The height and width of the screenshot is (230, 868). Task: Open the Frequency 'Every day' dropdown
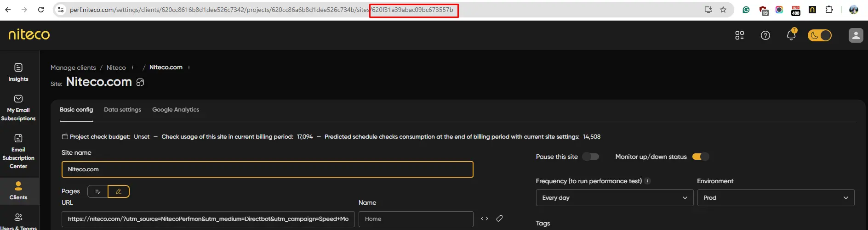pyautogui.click(x=615, y=198)
